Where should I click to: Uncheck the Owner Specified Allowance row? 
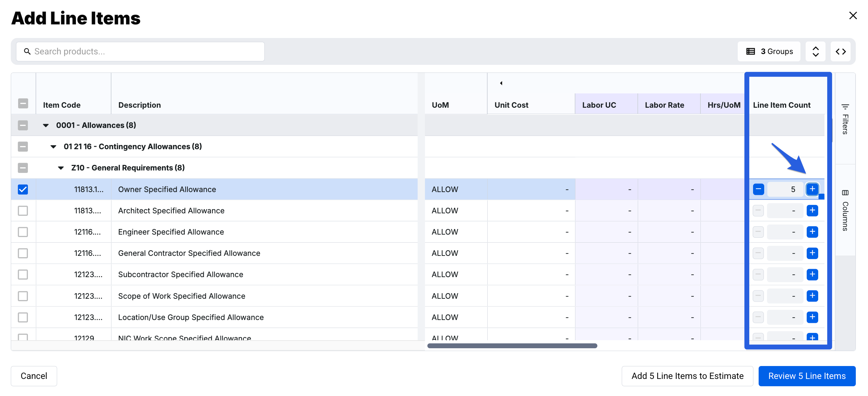(23, 189)
